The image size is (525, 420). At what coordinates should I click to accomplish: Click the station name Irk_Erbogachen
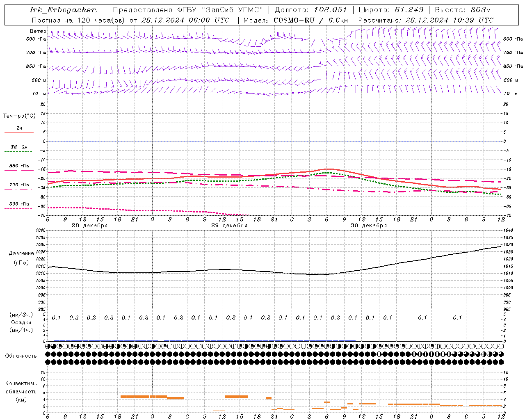click(x=63, y=10)
